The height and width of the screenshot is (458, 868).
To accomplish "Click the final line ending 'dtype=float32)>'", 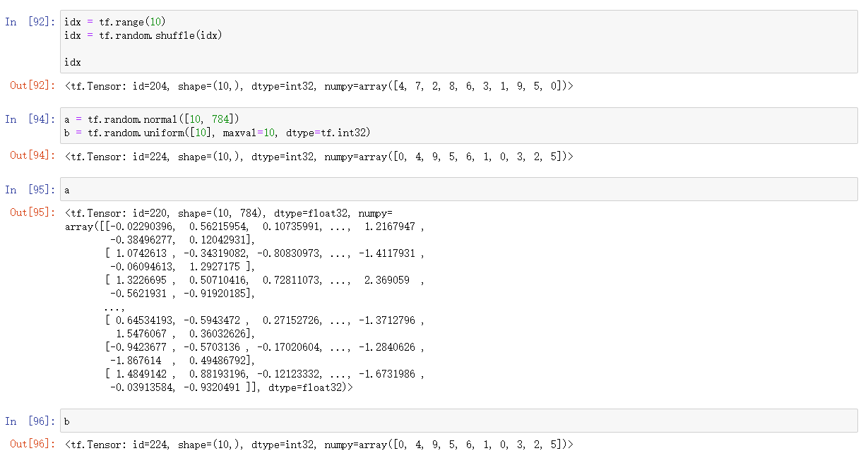I will pos(231,387).
